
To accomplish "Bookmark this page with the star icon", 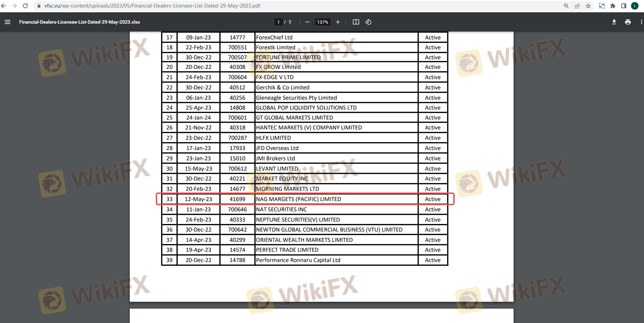I will [588, 6].
